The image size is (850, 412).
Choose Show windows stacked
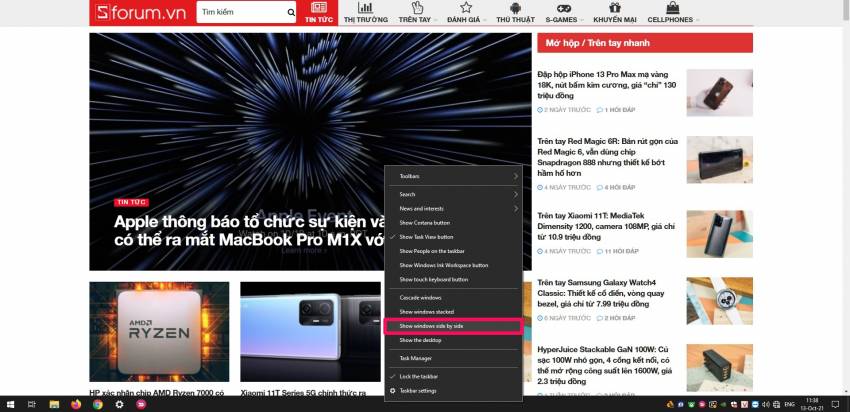coord(453,312)
